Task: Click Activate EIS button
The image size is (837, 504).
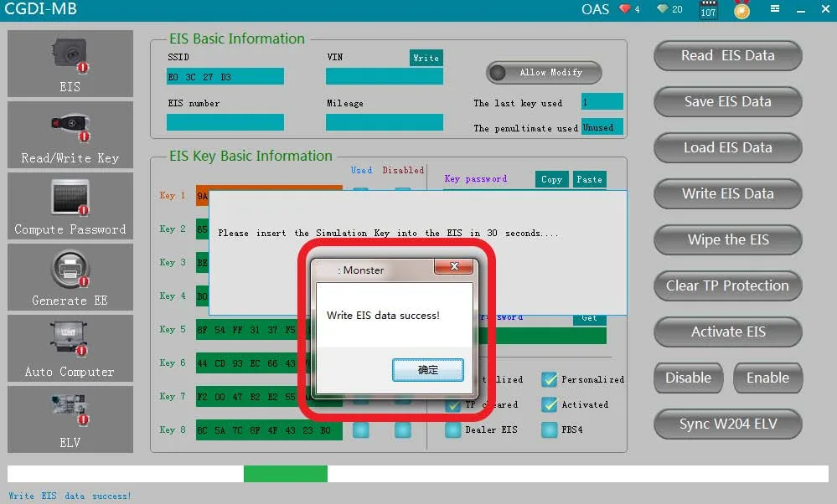Action: (x=727, y=332)
